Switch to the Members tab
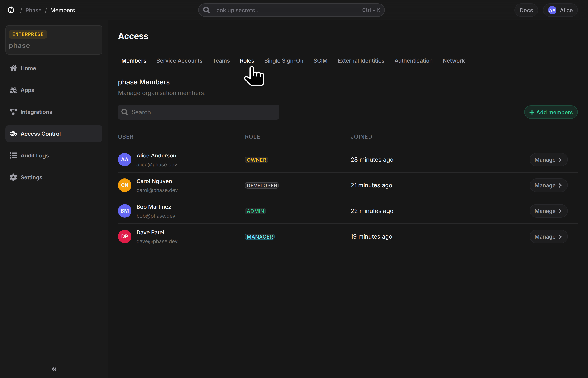 click(134, 61)
